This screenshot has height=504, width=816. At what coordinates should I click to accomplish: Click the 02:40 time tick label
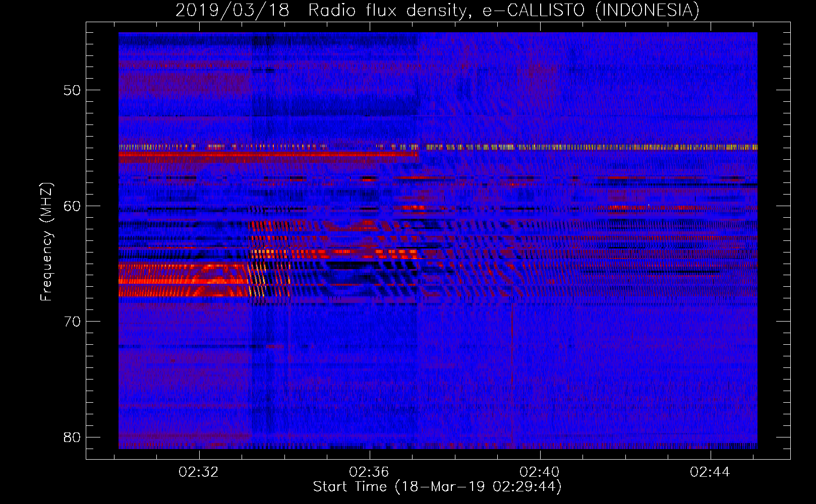click(x=540, y=472)
